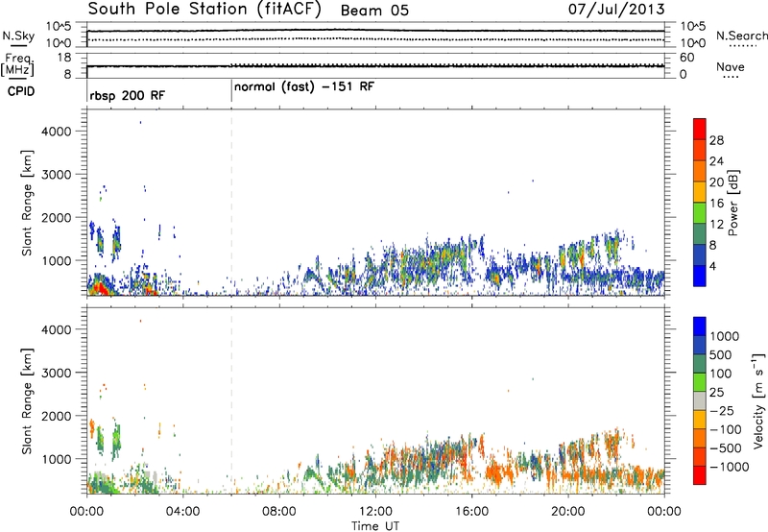This screenshot has height=532, width=768.
Task: Click 'Slant Range [km]' label of power panel
Action: click(x=27, y=203)
